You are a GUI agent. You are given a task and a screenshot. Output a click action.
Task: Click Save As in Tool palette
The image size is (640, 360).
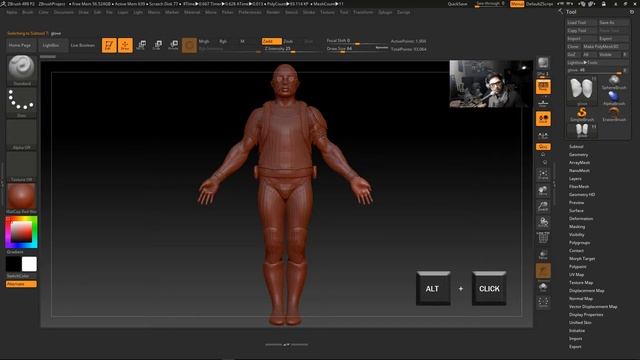(613, 22)
